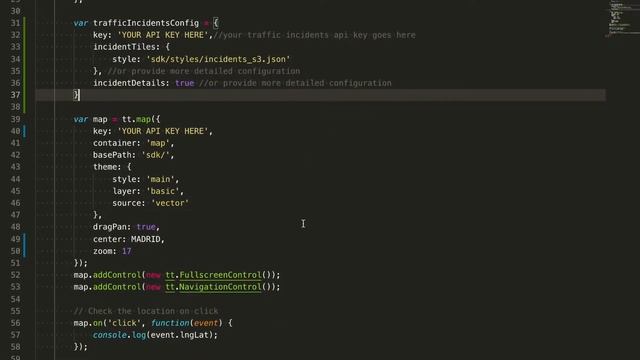Click the basePath property name
Image resolution: width=640 pixels, height=360 pixels.
(112, 155)
